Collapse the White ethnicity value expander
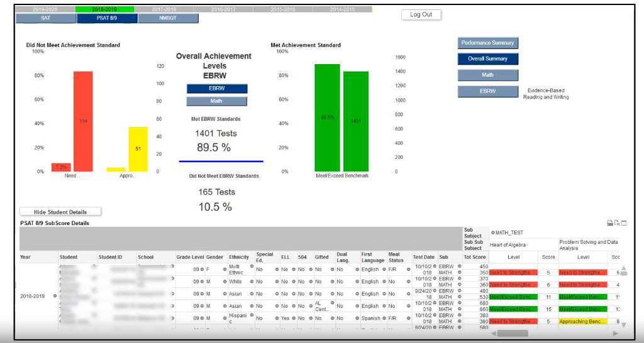 point(252,281)
